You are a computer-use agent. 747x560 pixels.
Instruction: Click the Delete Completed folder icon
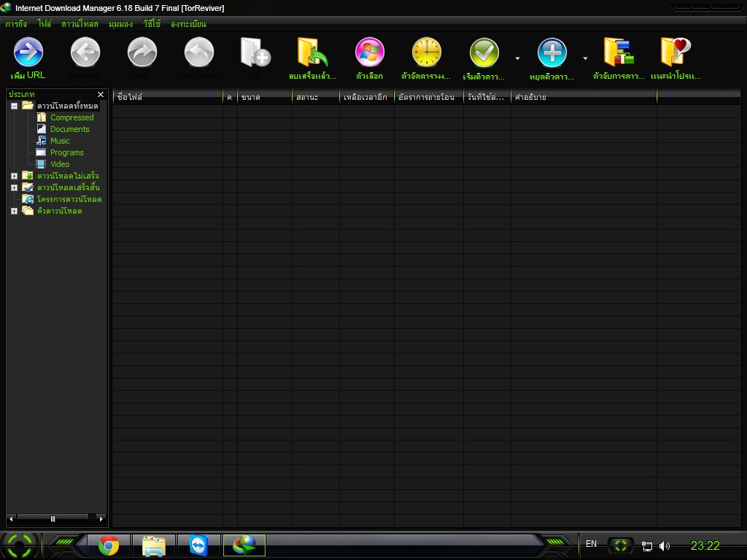(x=312, y=52)
